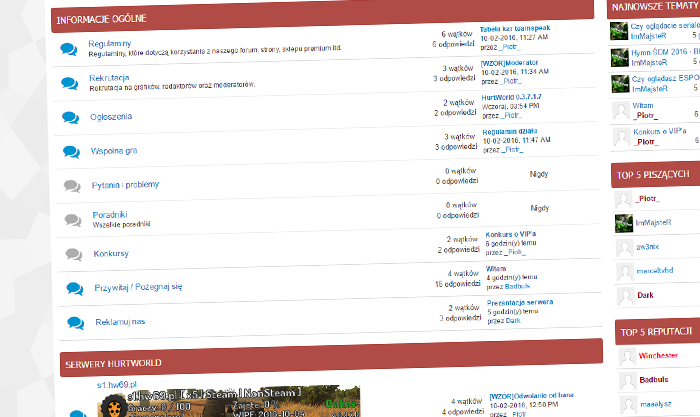
Task: Open sw3nix in Top 5 Piszących
Action: pos(648,246)
